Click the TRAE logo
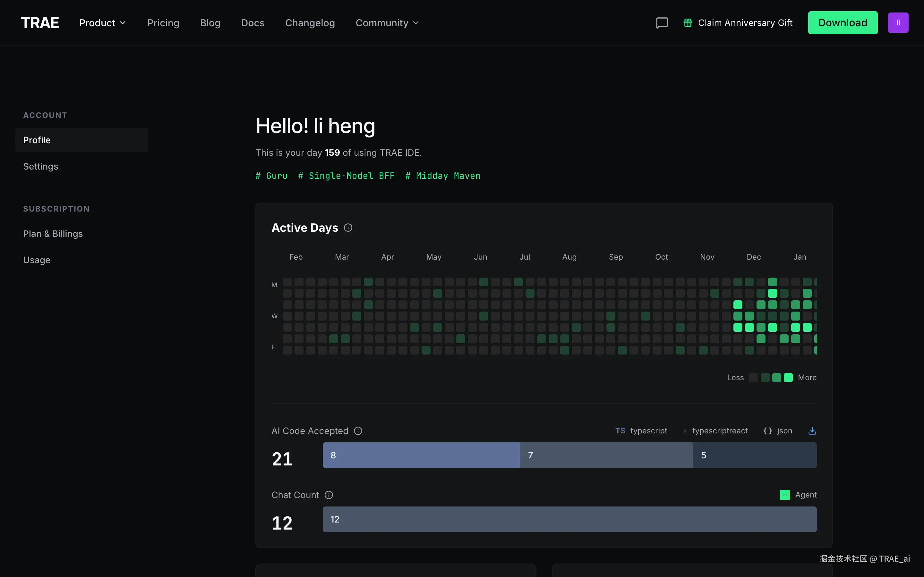 click(40, 23)
